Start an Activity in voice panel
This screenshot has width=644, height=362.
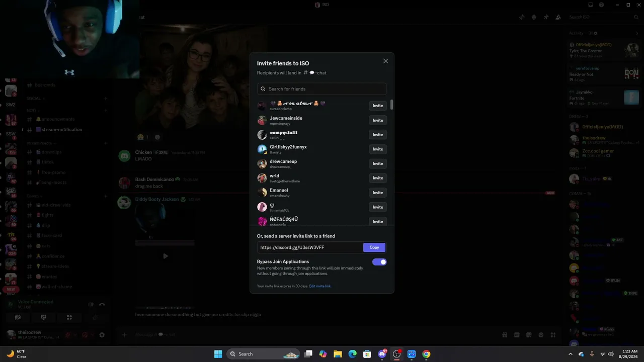point(69,317)
